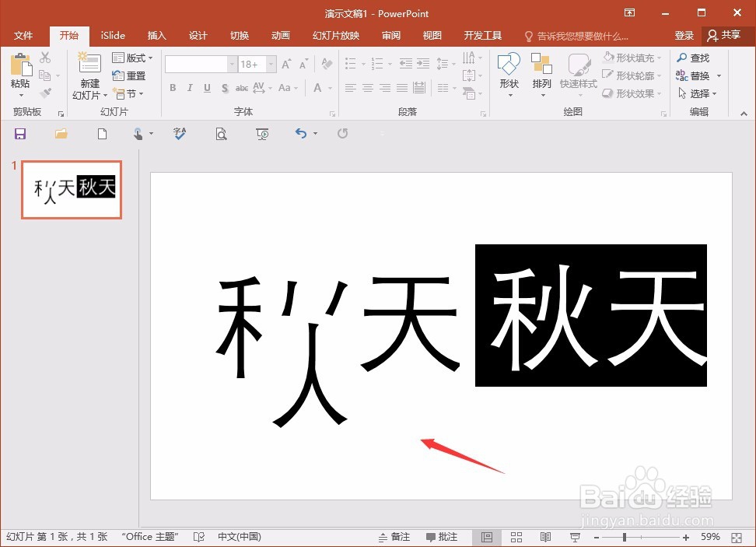Open a file using the folder icon

61,133
